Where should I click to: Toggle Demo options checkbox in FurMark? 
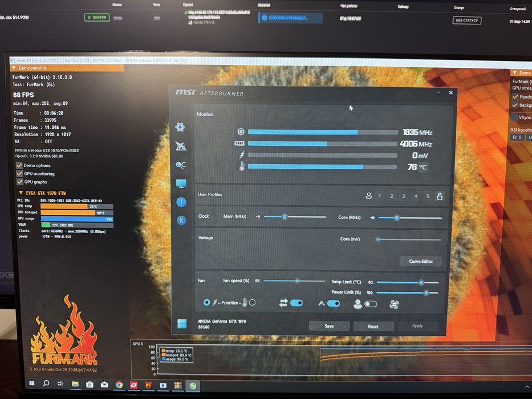click(19, 165)
